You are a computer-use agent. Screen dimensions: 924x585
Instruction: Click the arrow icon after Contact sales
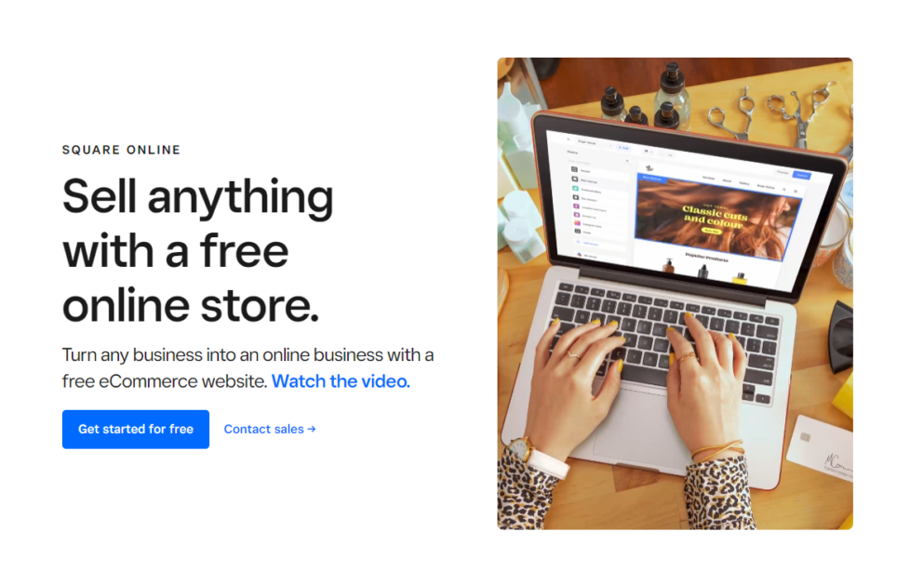(312, 429)
